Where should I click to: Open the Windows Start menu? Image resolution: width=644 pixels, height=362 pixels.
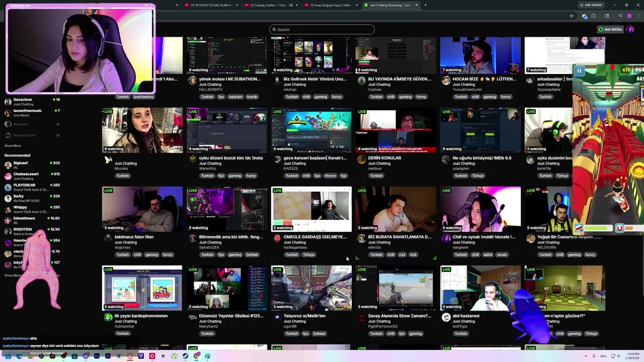coord(9,356)
